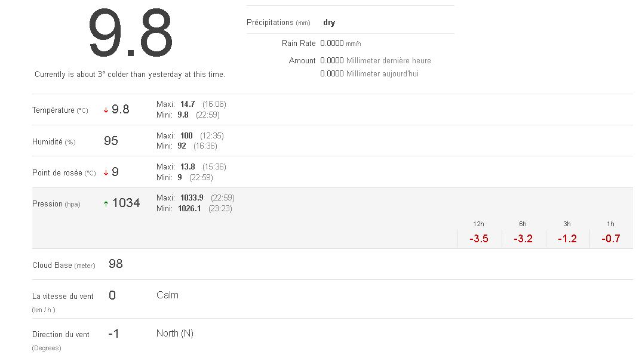Click the red down arrow beside Point de rosée
The width and height of the screenshot is (639, 364).
tap(106, 173)
